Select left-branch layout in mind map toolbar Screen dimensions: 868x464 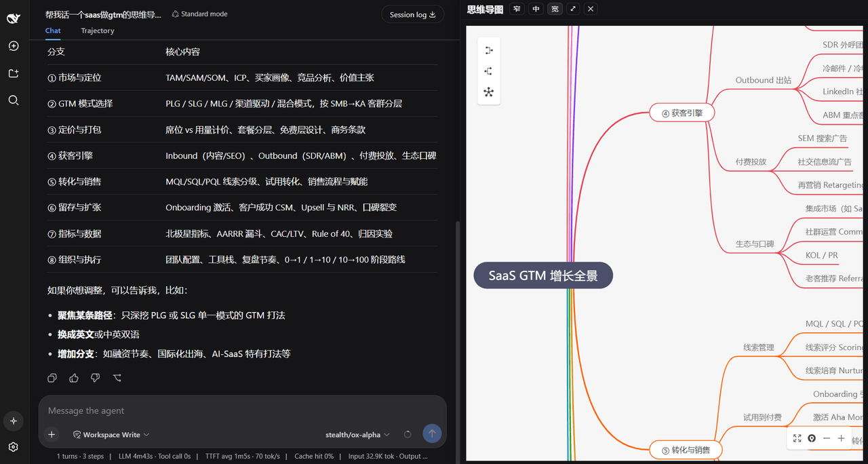click(489, 71)
